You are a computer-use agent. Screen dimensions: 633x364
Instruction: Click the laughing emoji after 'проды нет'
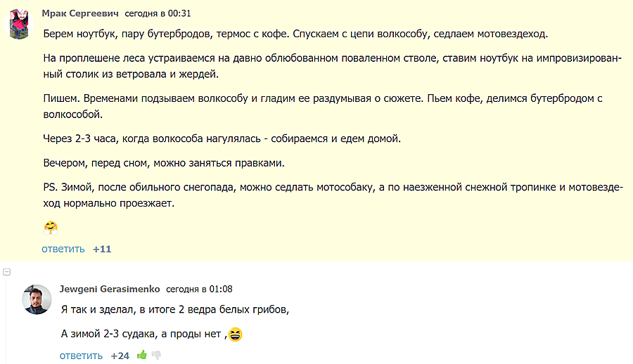tap(236, 334)
